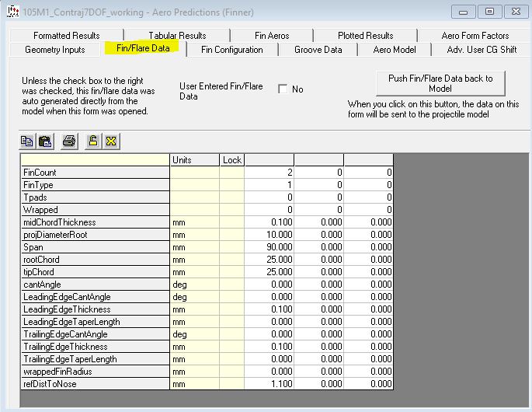The width and height of the screenshot is (532, 412).
Task: Push Fin/Flare Data back to Model
Action: coord(440,83)
